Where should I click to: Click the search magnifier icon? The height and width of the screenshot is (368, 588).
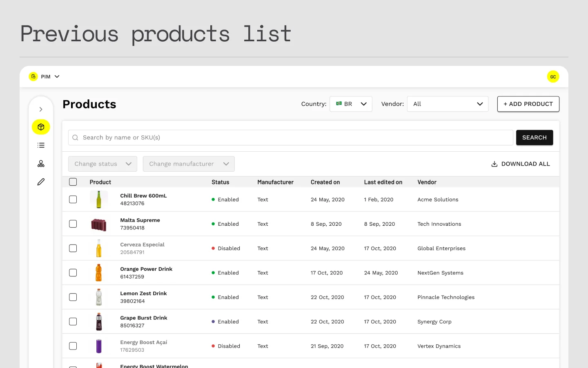75,138
